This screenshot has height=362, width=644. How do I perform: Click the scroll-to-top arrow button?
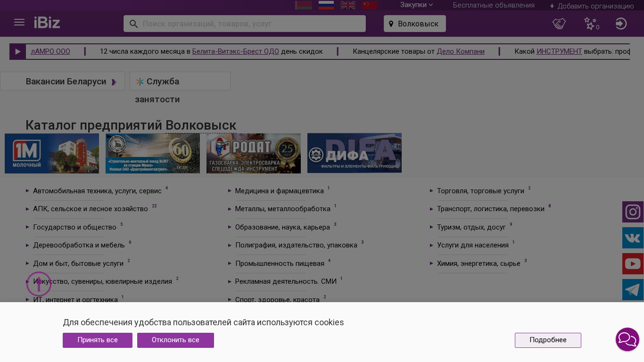(39, 284)
